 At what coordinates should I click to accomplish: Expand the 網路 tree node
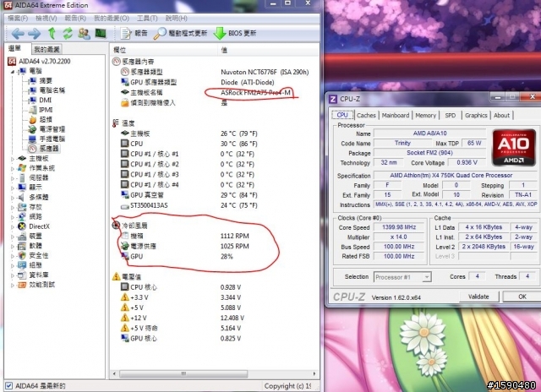coord(13,217)
